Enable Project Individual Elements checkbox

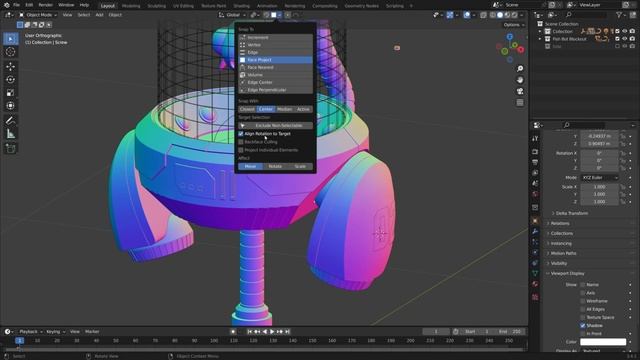click(241, 150)
